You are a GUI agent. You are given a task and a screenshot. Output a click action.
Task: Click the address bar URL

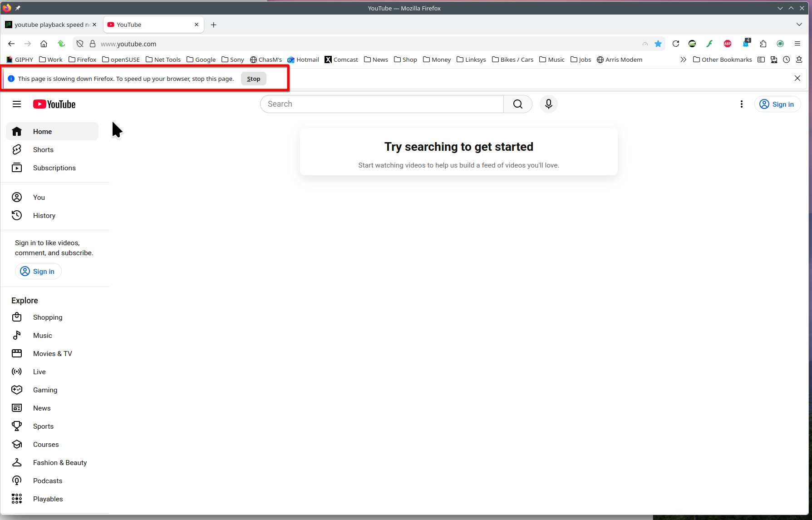128,44
